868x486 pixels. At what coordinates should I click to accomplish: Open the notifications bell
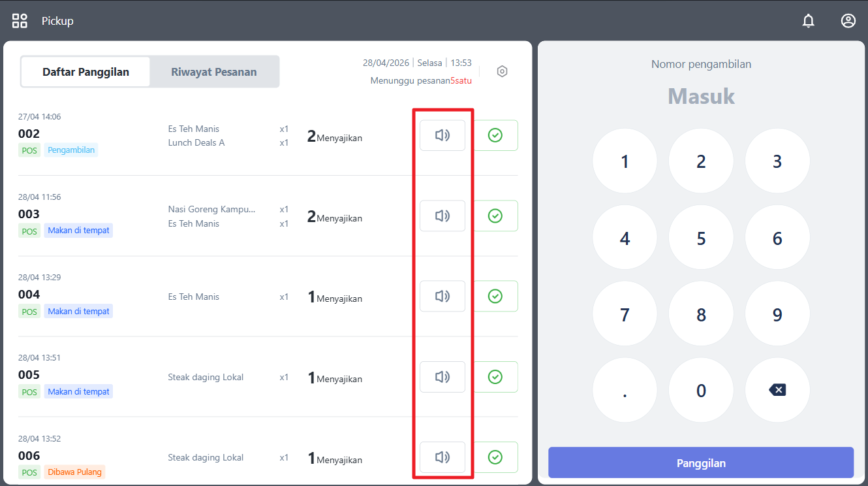[809, 21]
